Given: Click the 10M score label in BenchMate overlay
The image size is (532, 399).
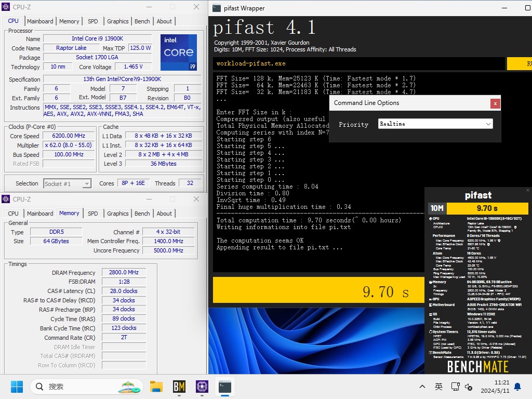Looking at the screenshot, I should (437, 208).
